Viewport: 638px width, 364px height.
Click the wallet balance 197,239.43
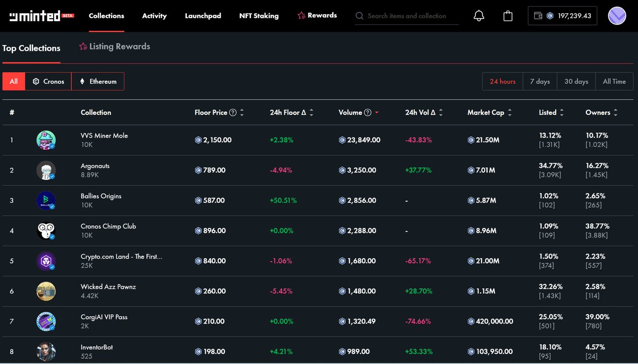pyautogui.click(x=563, y=16)
